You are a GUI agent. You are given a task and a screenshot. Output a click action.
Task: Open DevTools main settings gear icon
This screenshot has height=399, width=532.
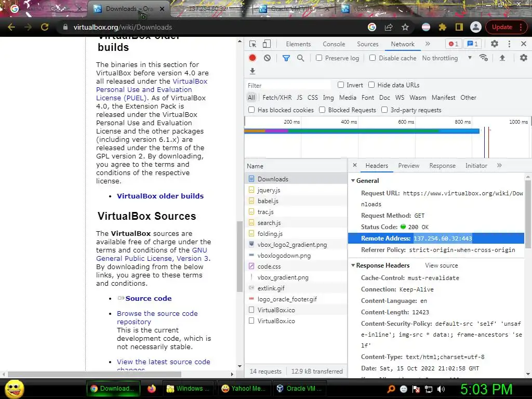pos(495,44)
